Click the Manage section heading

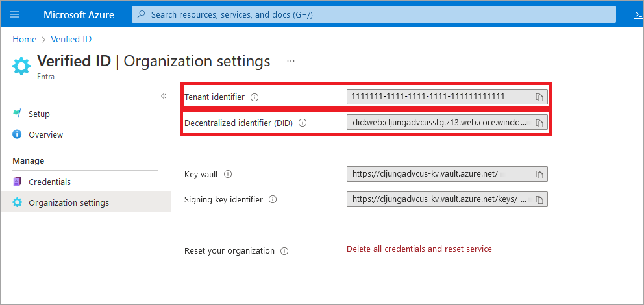pyautogui.click(x=29, y=160)
